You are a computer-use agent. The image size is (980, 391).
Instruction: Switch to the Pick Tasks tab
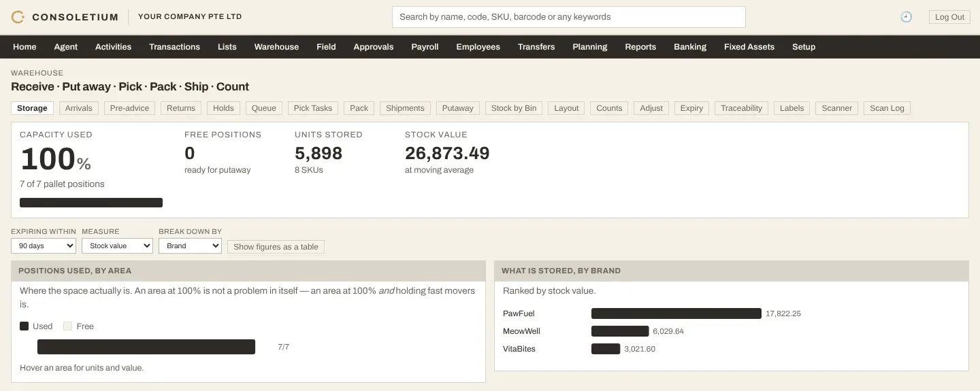[313, 108]
